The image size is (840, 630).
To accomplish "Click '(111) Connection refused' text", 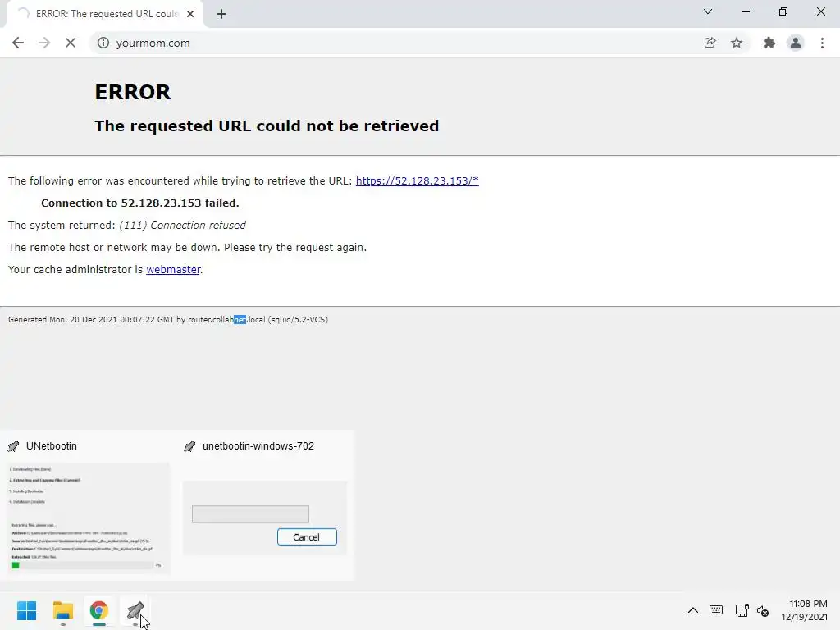I will point(183,226).
